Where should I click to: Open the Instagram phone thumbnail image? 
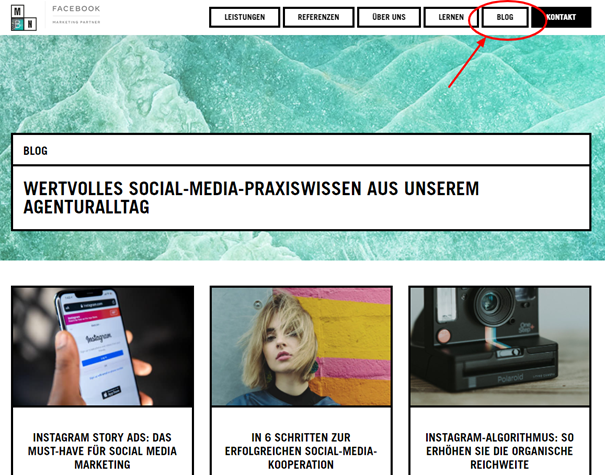103,347
